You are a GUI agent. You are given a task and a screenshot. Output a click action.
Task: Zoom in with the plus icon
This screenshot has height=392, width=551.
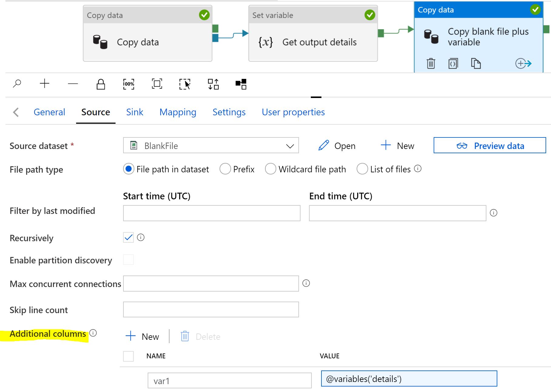click(45, 83)
